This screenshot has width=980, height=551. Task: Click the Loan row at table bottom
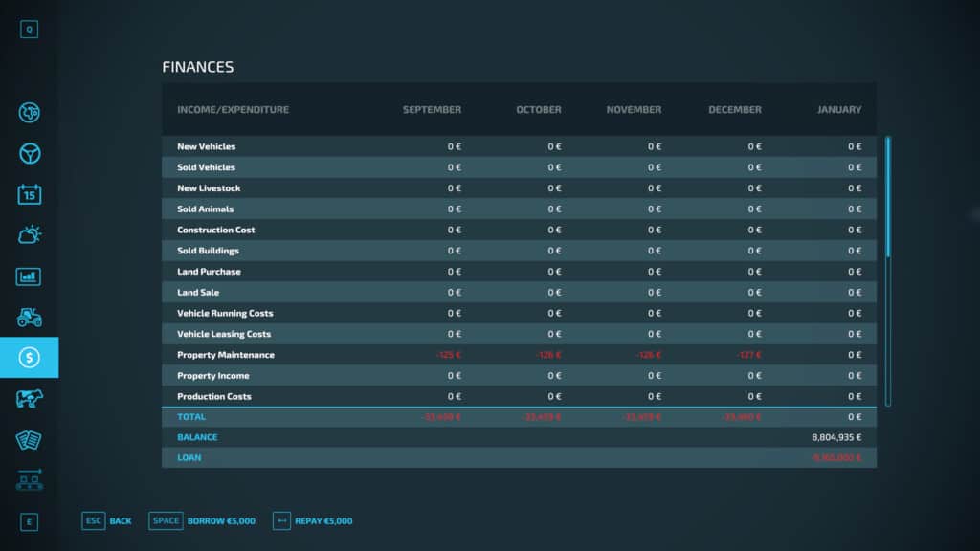coord(189,458)
